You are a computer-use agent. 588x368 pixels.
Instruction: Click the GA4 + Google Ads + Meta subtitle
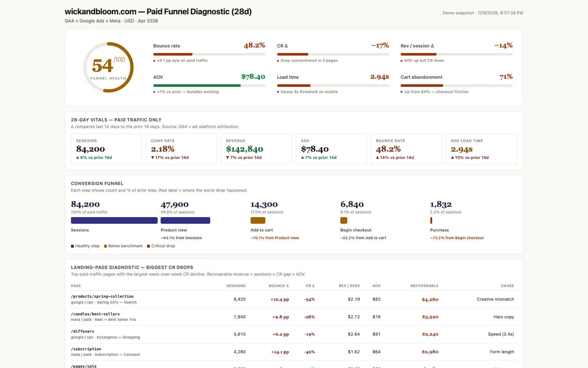tap(111, 21)
